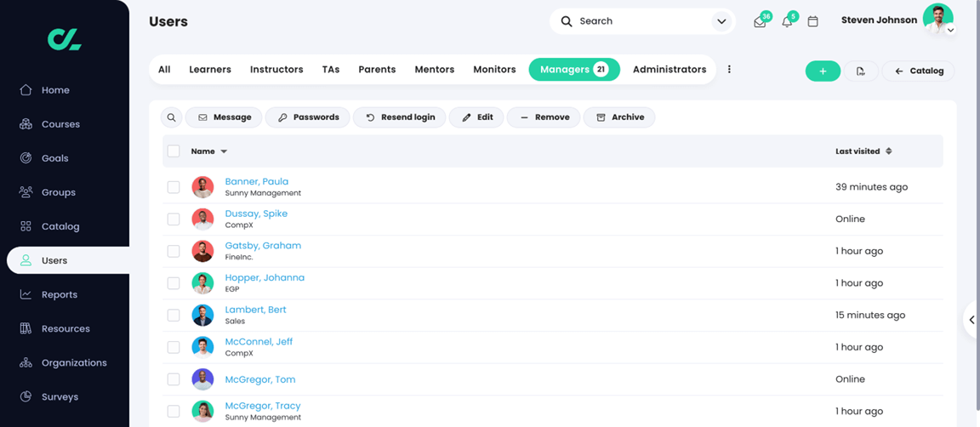This screenshot has width=980, height=427.
Task: Switch to the Monitors tab
Action: 494,70
